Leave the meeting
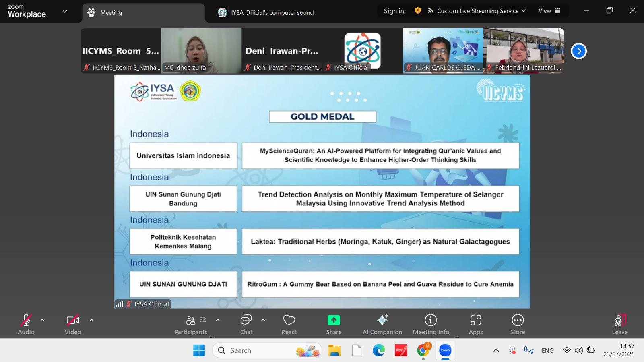Screen dimensions: 644x362 click(x=619, y=324)
